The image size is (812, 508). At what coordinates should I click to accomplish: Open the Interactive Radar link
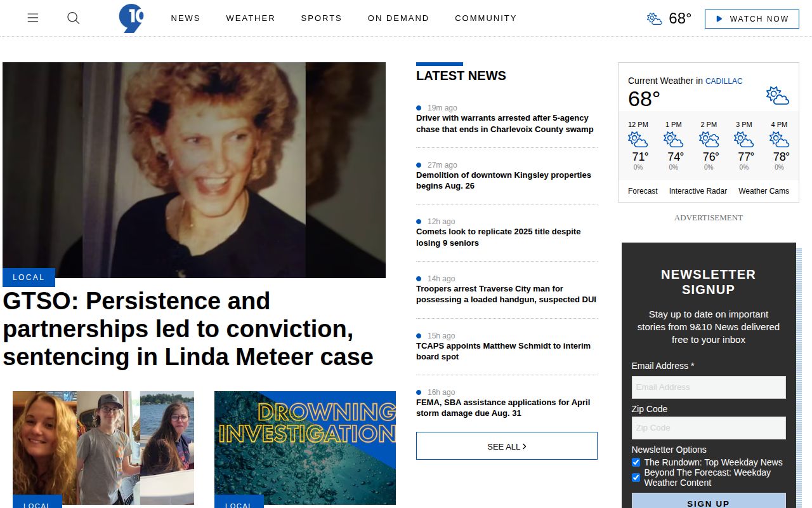[x=698, y=191]
